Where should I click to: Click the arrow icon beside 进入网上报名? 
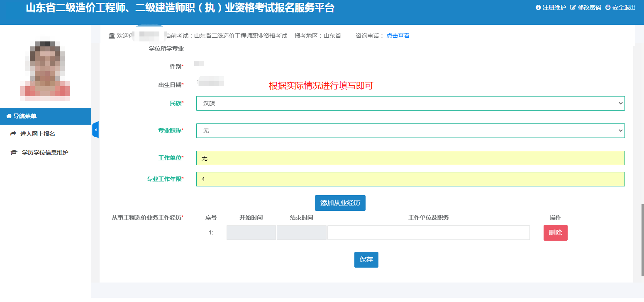(13, 134)
